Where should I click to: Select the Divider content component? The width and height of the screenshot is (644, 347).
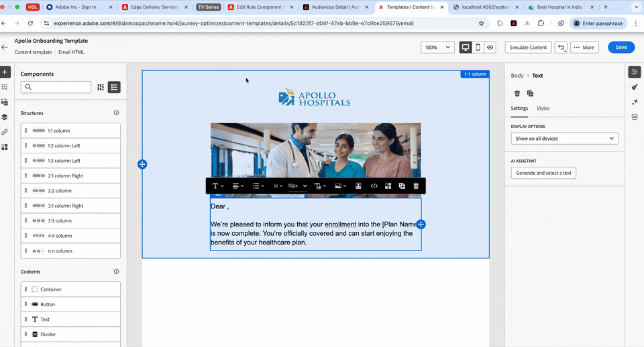coord(70,334)
